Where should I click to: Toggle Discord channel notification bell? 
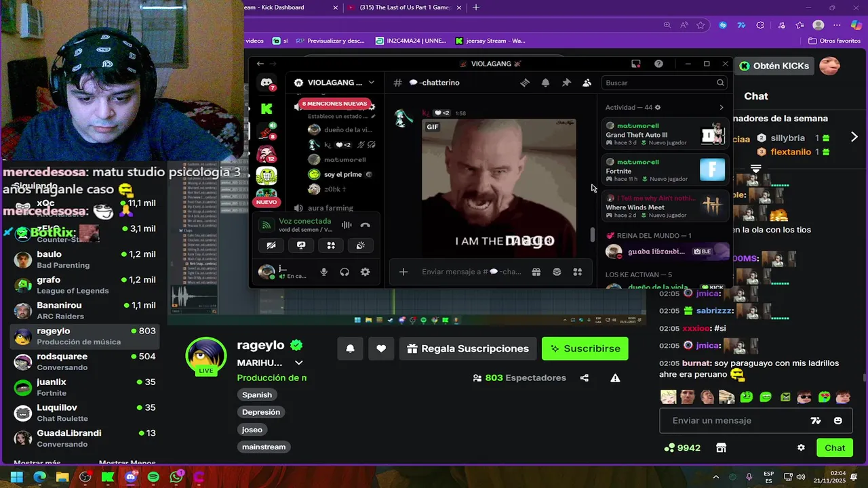(x=545, y=83)
